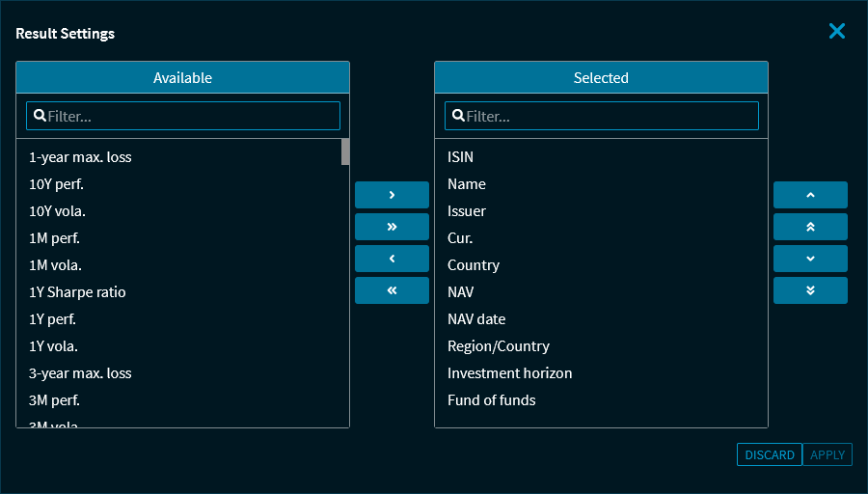
Task: Move selected column to the top
Action: pos(810,227)
